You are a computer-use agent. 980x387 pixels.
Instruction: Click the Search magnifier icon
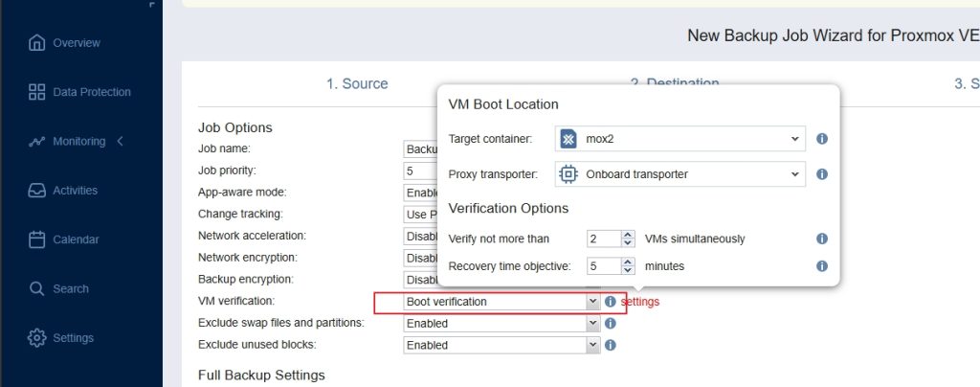coord(37,288)
